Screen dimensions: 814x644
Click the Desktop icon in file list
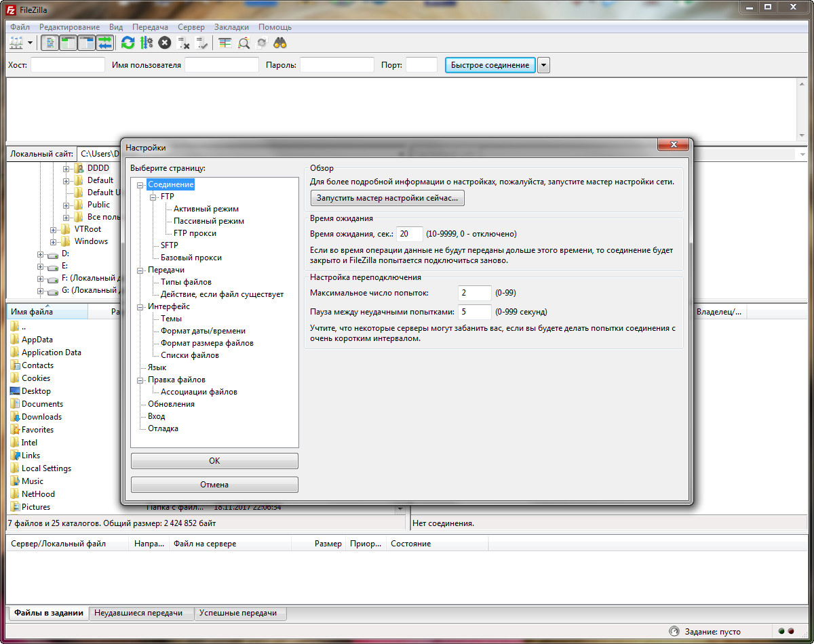(15, 391)
